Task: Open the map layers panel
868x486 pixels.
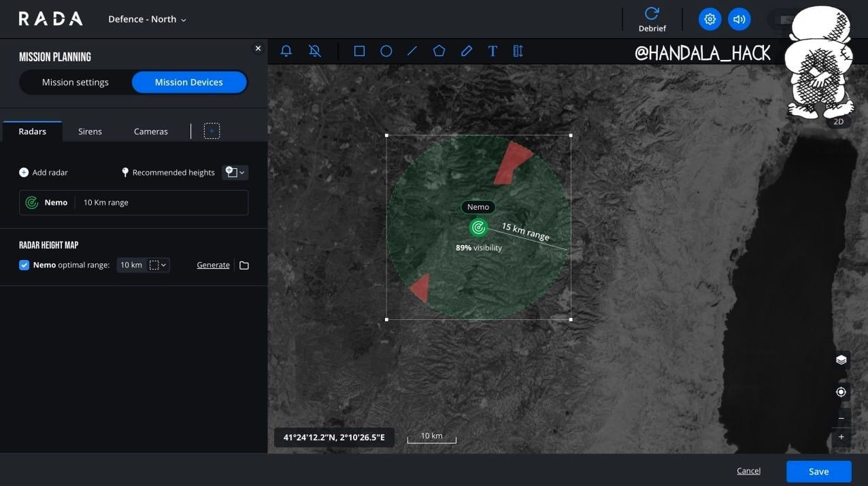Action: tap(841, 360)
